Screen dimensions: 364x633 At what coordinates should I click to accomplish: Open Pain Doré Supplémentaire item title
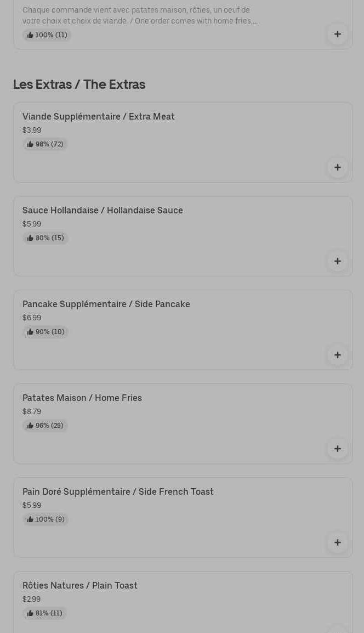tap(118, 491)
